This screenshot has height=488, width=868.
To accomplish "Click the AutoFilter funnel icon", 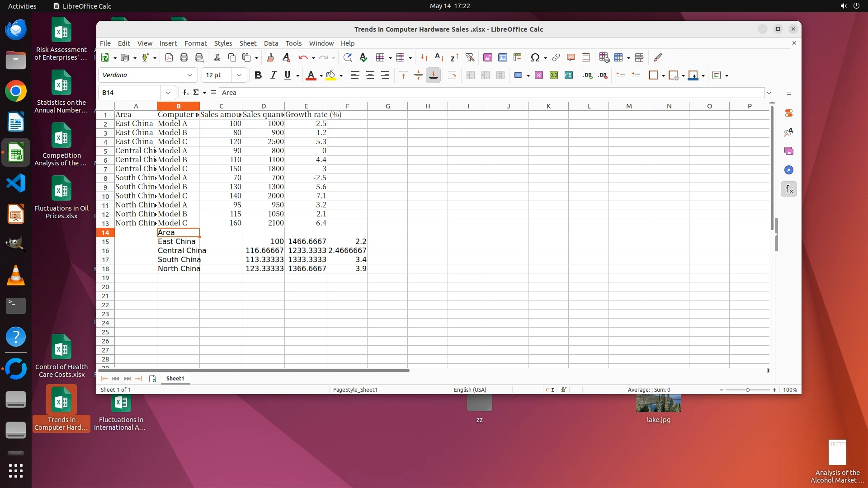I will point(470,57).
